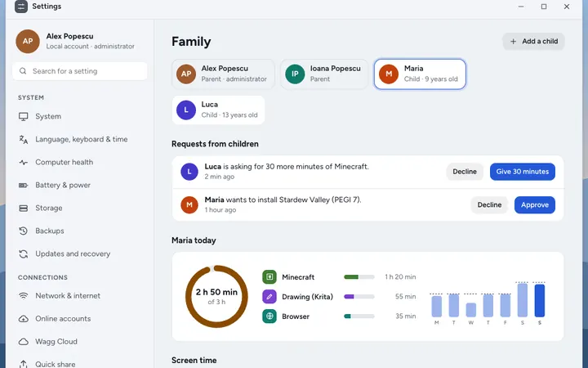The width and height of the screenshot is (588, 368).
Task: Click Alex Popescu's AP avatar in sidebar
Action: click(28, 42)
